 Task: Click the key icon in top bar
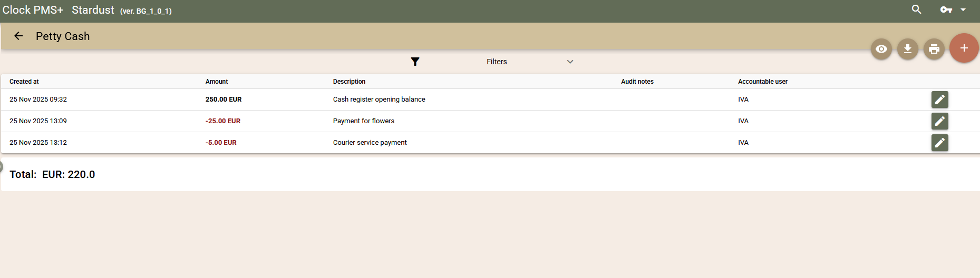pos(946,9)
